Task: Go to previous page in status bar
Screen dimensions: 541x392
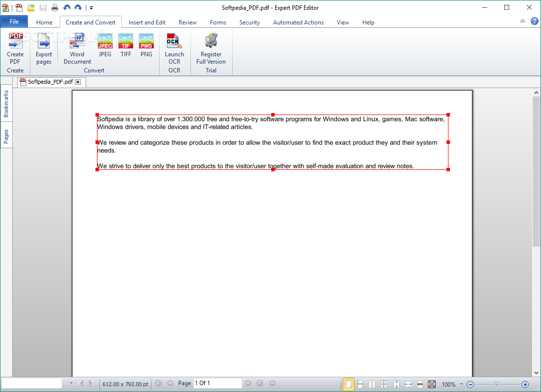Action: 170,383
